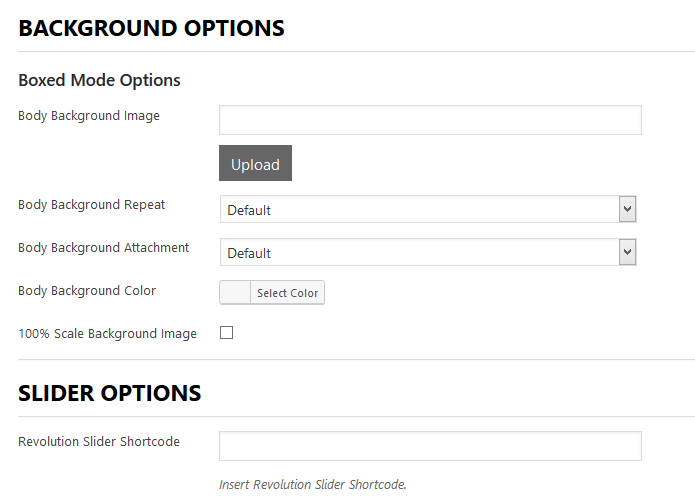Click the "Body Background Image" label
Viewport: 695px width, 502px height.
click(89, 116)
